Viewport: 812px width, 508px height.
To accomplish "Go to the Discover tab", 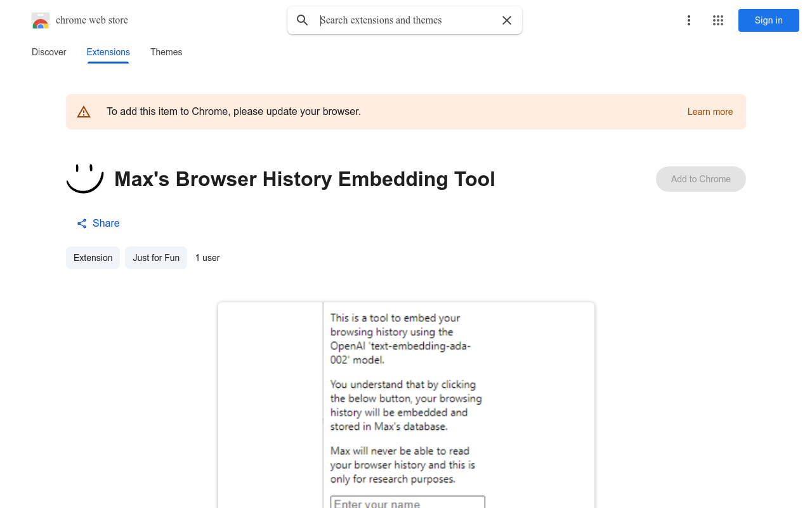I will coord(48,52).
